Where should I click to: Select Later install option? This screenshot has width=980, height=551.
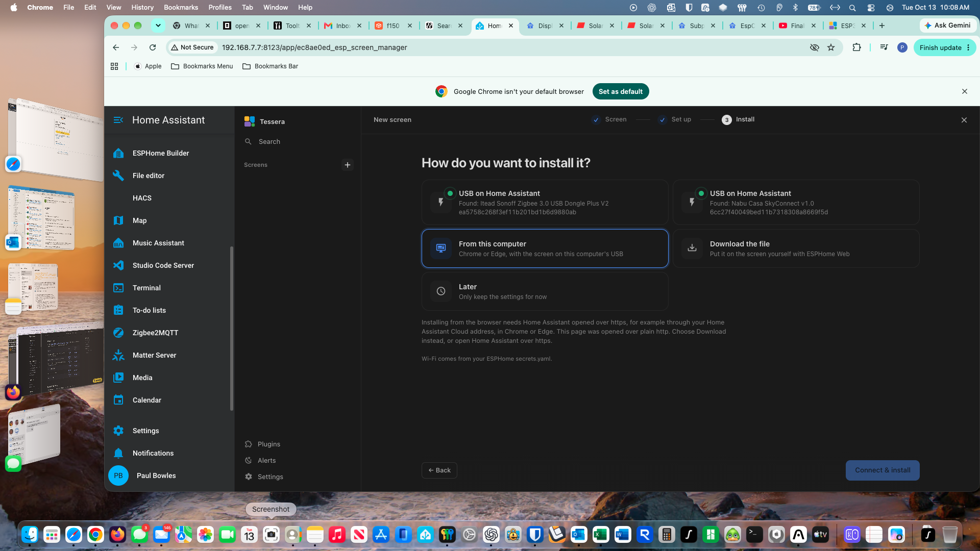click(545, 291)
